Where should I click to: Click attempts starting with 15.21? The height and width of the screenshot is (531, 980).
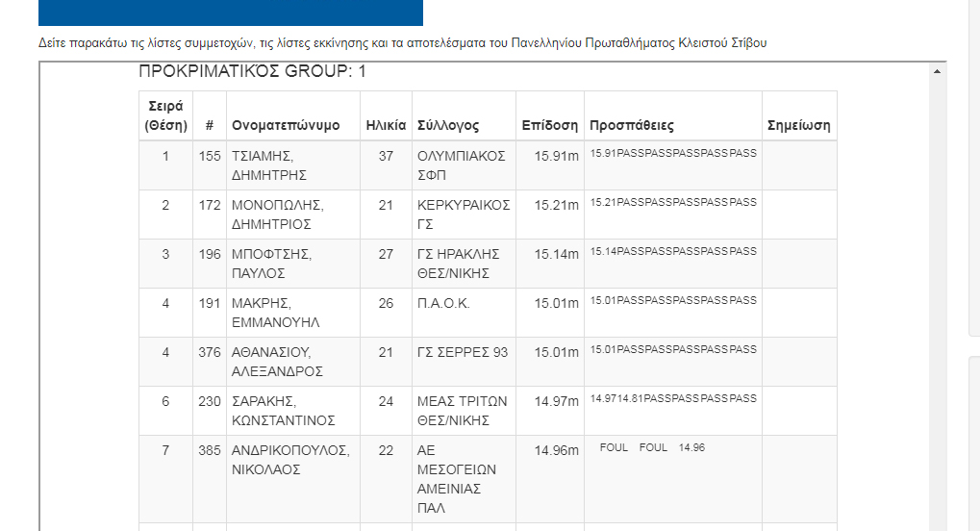pyautogui.click(x=673, y=202)
